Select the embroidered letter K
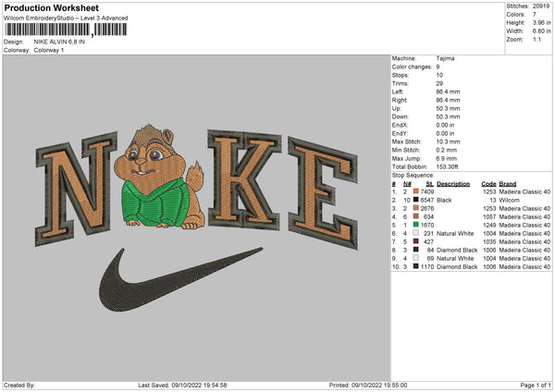The width and height of the screenshot is (555, 392). tap(244, 179)
